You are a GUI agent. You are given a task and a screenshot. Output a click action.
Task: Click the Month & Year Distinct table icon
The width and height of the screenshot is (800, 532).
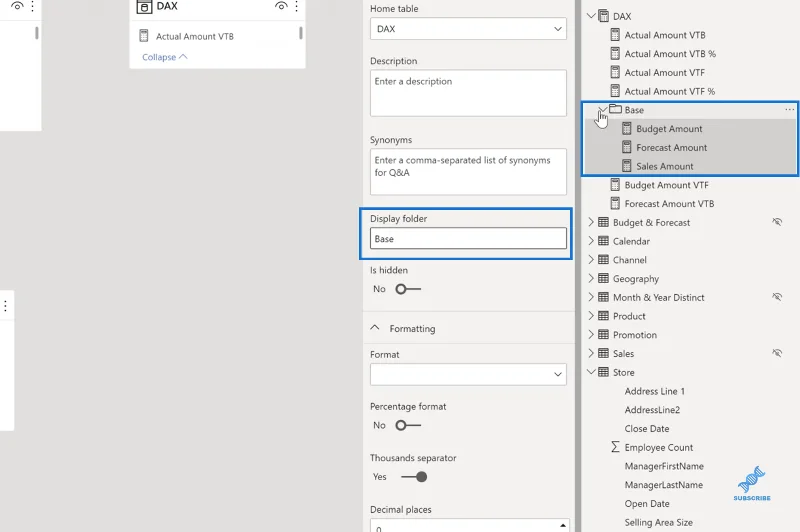click(603, 297)
